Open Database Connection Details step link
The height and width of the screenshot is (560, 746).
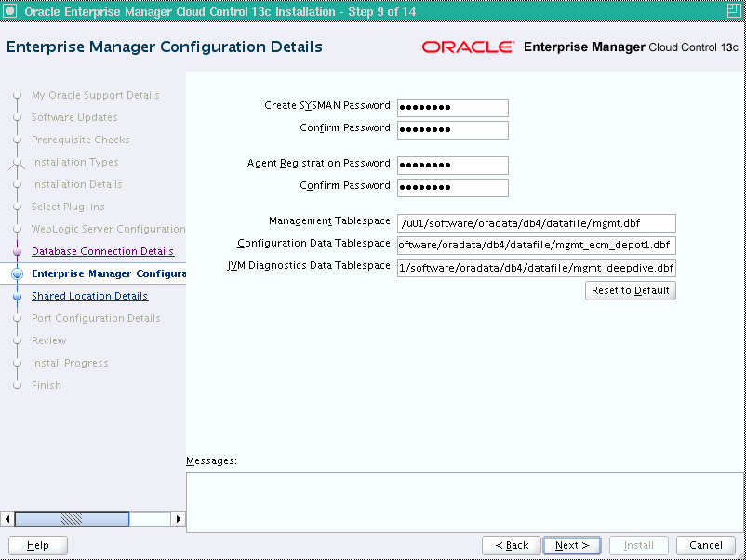[x=102, y=251]
